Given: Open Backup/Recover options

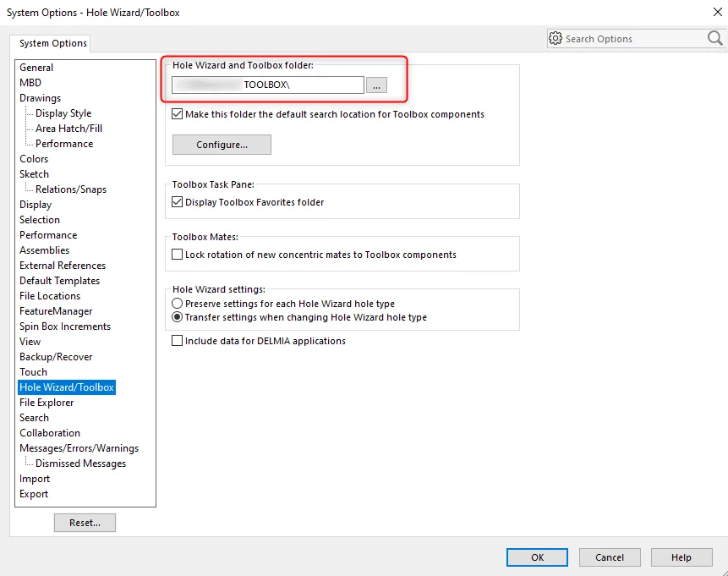Looking at the screenshot, I should tap(56, 357).
